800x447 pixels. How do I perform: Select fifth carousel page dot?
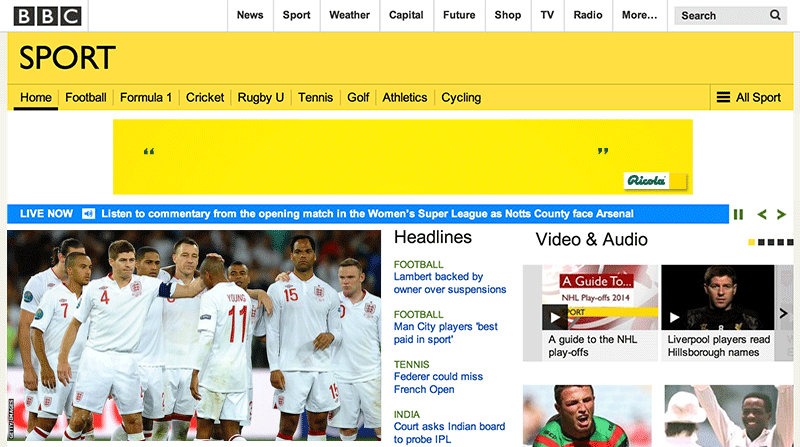(x=790, y=242)
